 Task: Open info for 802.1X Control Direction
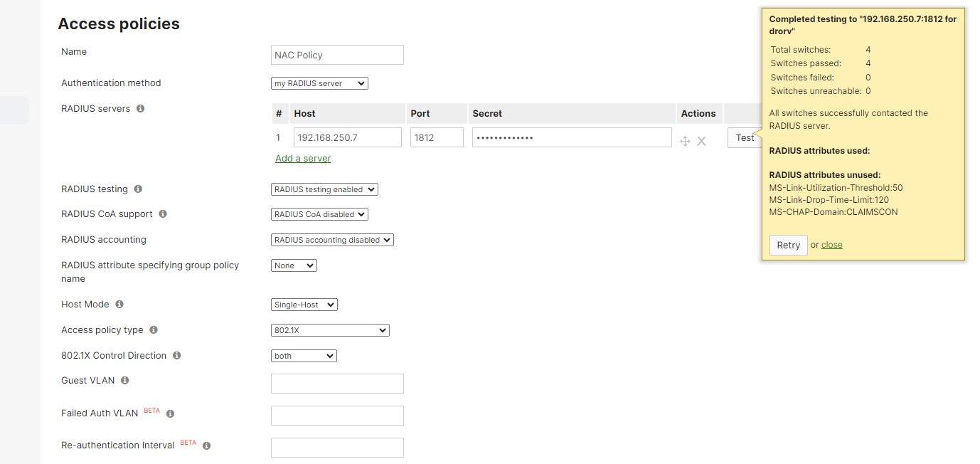[x=176, y=355]
